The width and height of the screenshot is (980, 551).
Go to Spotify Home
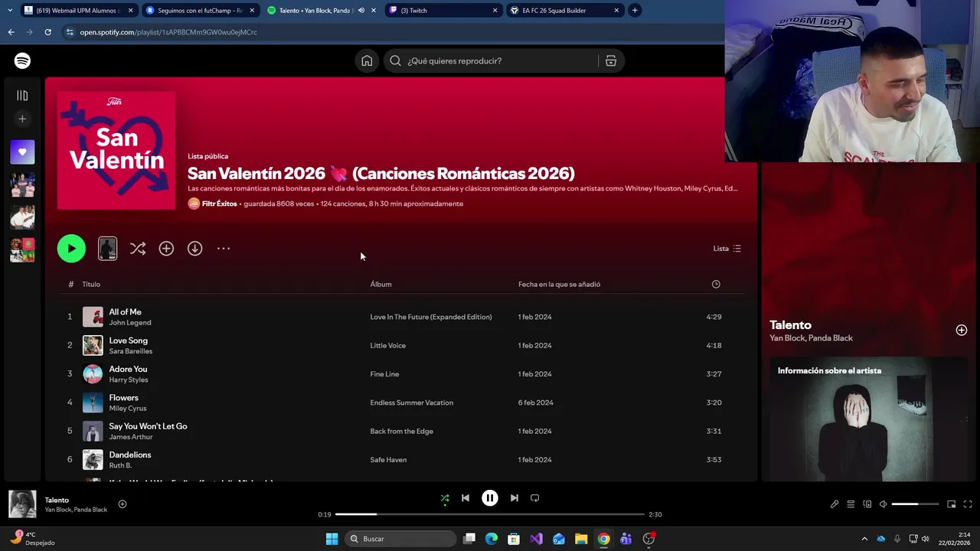pos(367,60)
